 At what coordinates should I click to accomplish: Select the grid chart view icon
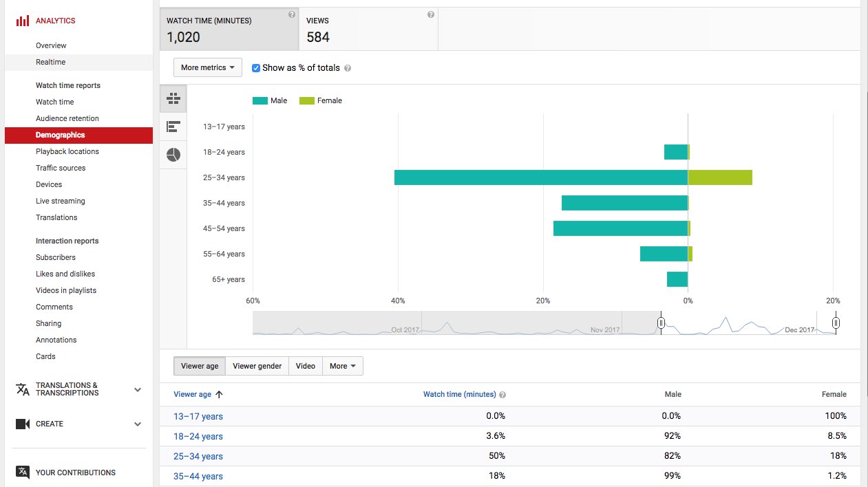(173, 98)
